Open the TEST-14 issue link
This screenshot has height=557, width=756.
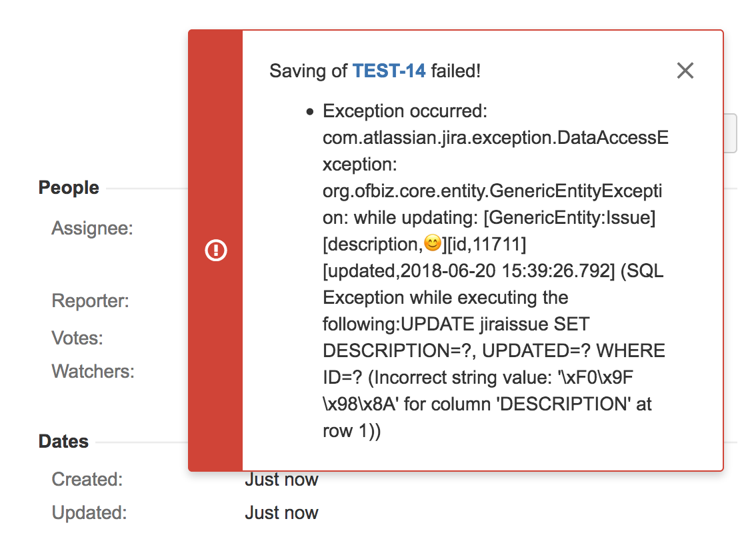389,71
